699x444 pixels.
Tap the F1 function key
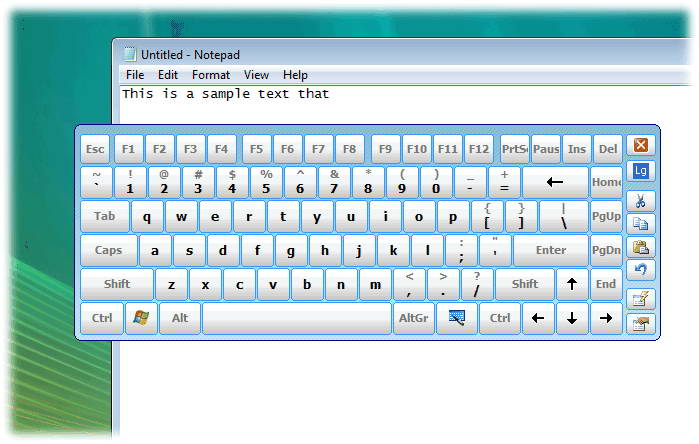(128, 149)
